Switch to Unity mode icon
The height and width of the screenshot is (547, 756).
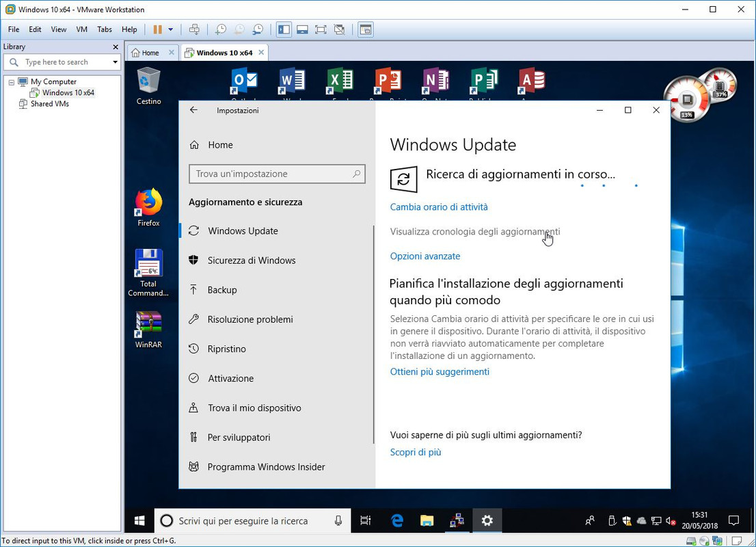(340, 29)
